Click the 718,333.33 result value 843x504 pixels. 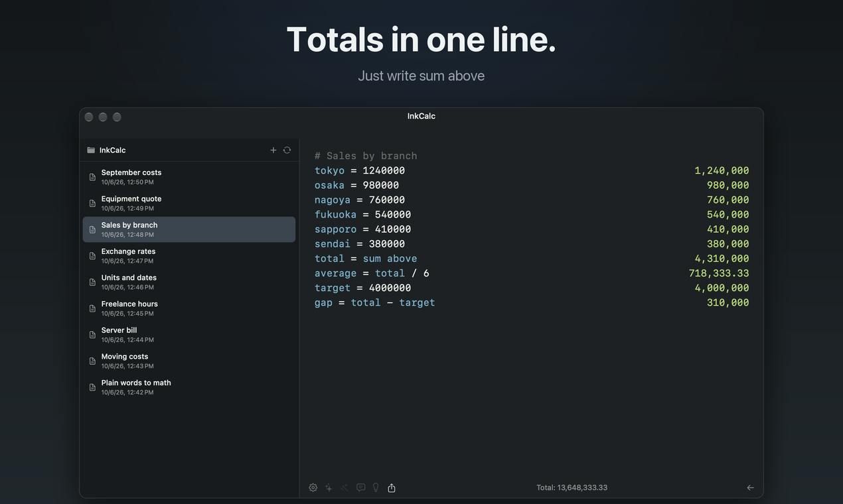click(719, 273)
